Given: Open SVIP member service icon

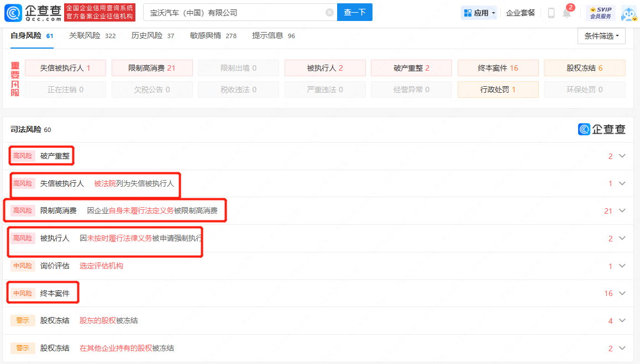Looking at the screenshot, I should coord(600,13).
